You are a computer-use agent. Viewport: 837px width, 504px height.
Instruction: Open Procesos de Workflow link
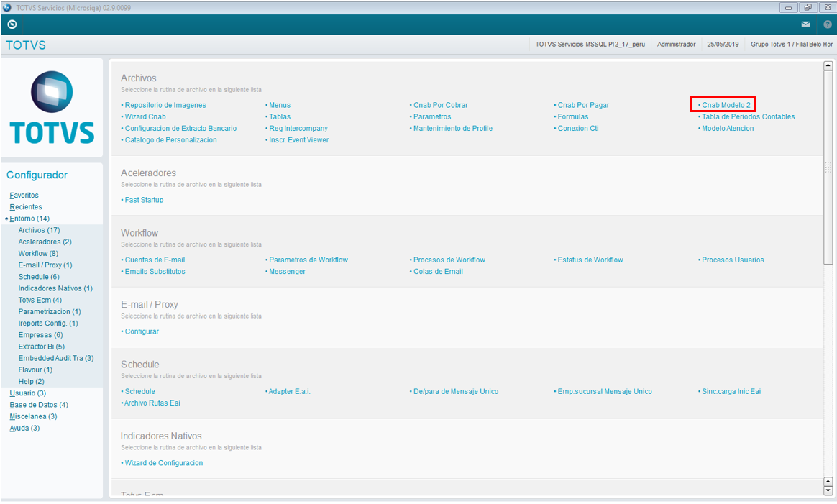[x=449, y=260]
